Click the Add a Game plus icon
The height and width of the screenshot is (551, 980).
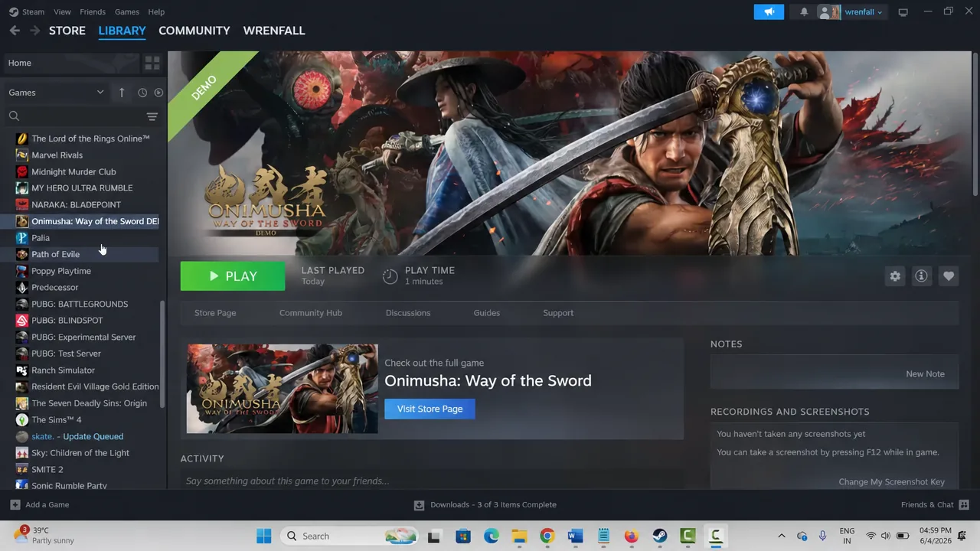15,505
